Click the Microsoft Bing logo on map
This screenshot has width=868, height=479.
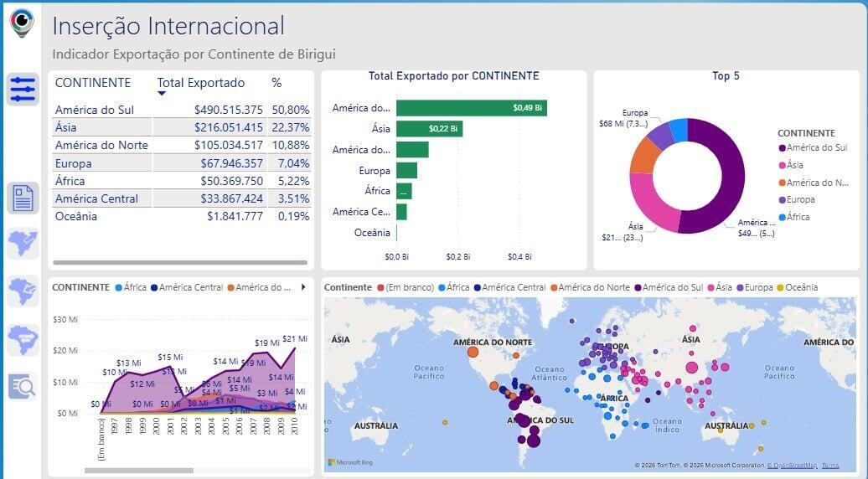coord(350,462)
